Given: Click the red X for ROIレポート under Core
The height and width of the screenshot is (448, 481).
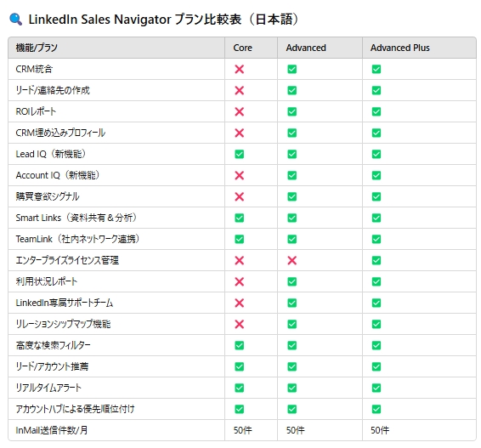Looking at the screenshot, I should [240, 111].
